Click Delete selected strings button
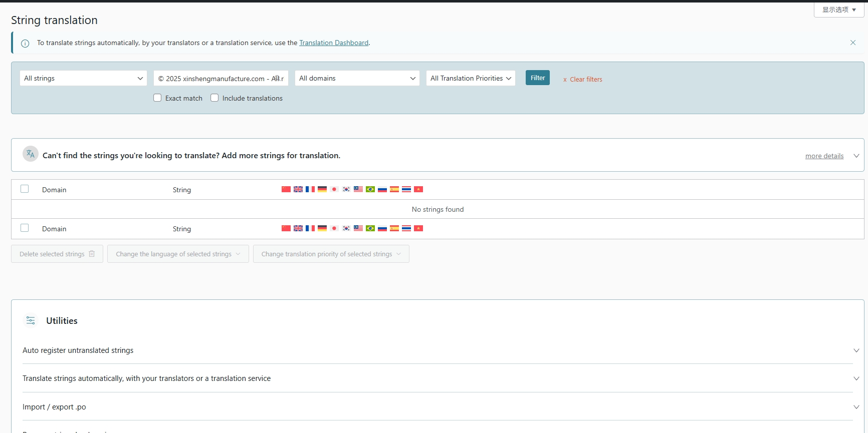This screenshot has width=868, height=433. pos(57,254)
